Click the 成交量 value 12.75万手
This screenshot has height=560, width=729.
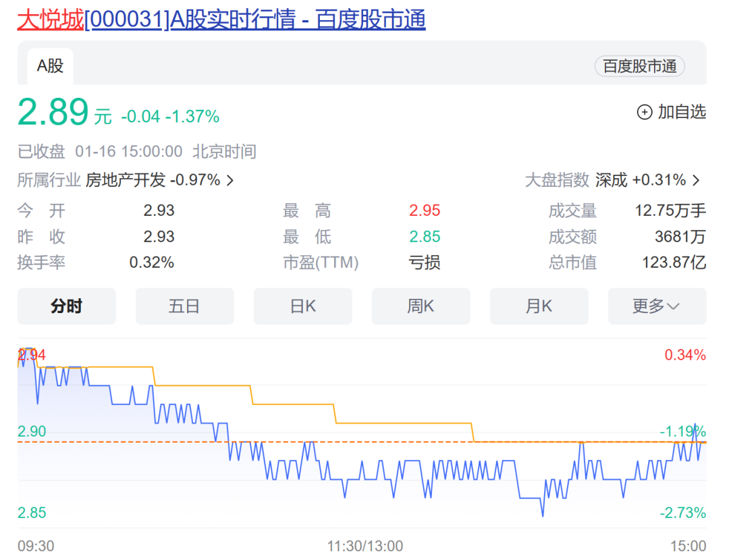[x=670, y=211]
